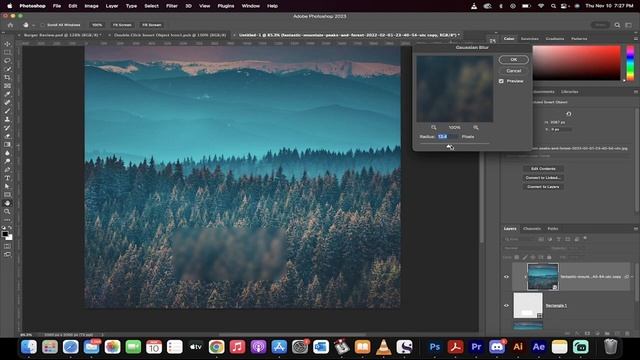The image size is (640, 360).
Task: Open Google Chrome from the dock
Action: click(216, 347)
